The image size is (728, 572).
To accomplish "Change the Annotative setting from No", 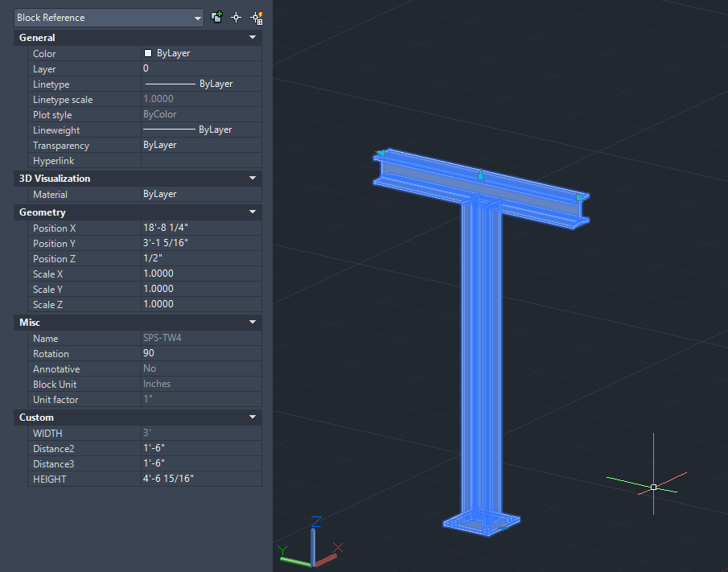I will pos(200,368).
